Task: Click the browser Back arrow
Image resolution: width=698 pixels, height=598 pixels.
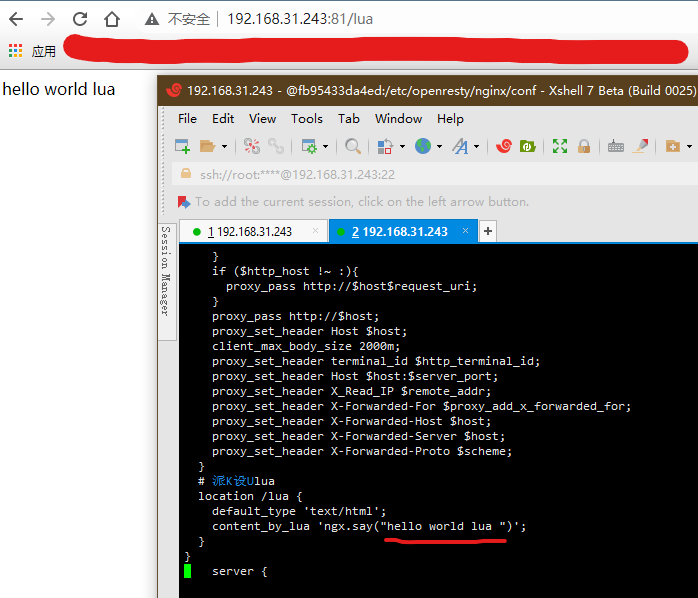Action: 16,19
